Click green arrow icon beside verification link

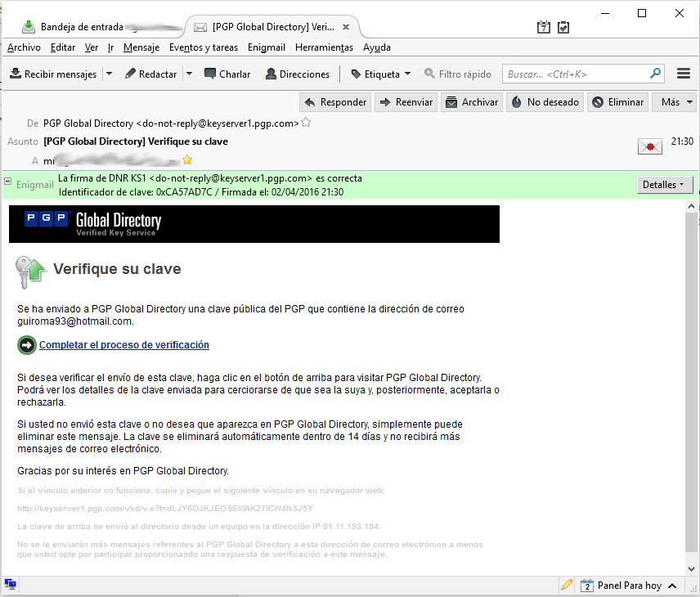pyautogui.click(x=27, y=345)
